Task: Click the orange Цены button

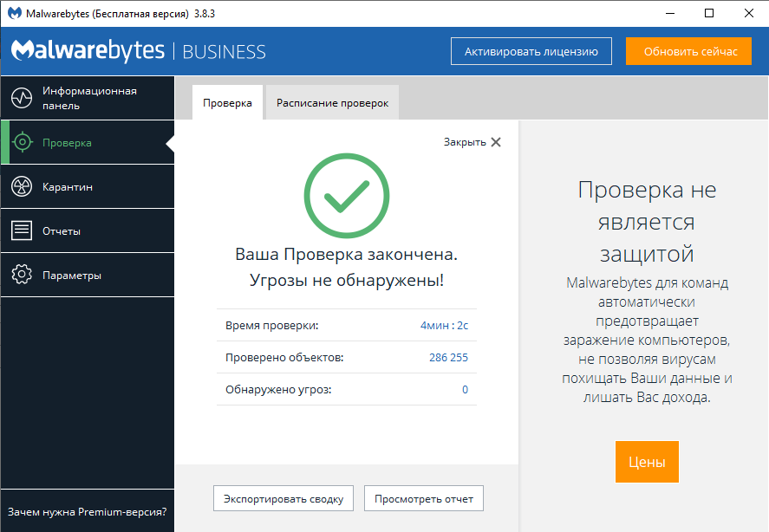Action: (x=647, y=462)
